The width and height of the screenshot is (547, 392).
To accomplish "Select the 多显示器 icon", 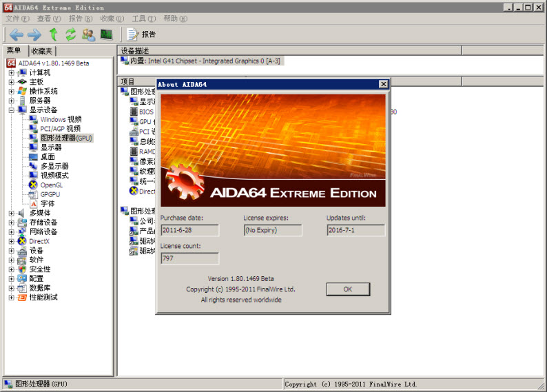I will pyautogui.click(x=34, y=166).
